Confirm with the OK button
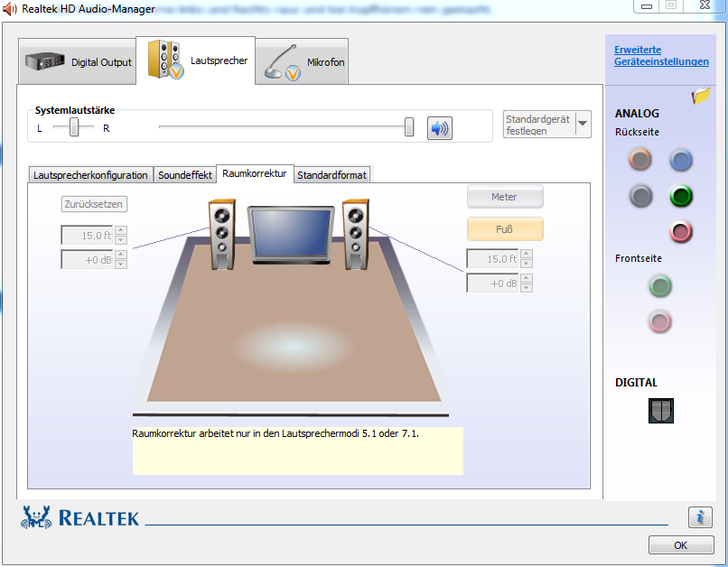 pos(681,545)
